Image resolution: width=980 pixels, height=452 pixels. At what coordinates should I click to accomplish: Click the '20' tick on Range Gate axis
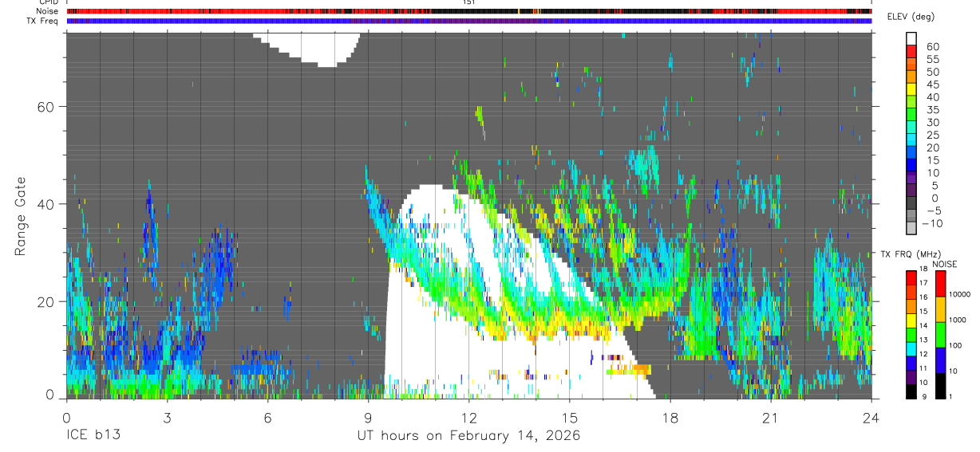pyautogui.click(x=45, y=301)
